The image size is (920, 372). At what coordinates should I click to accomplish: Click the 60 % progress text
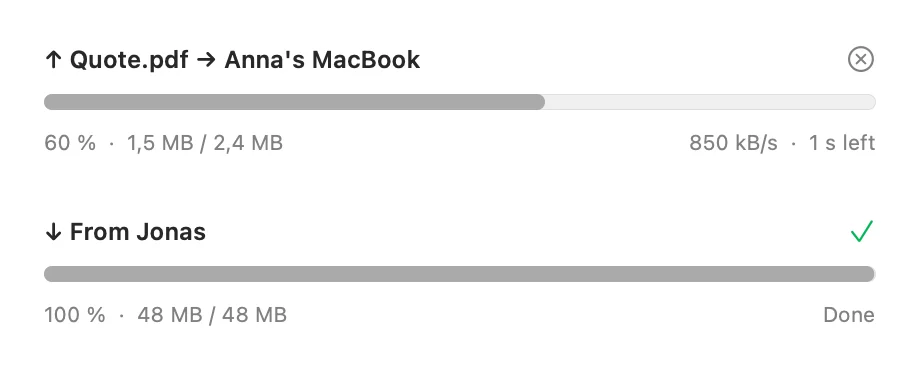(70, 143)
